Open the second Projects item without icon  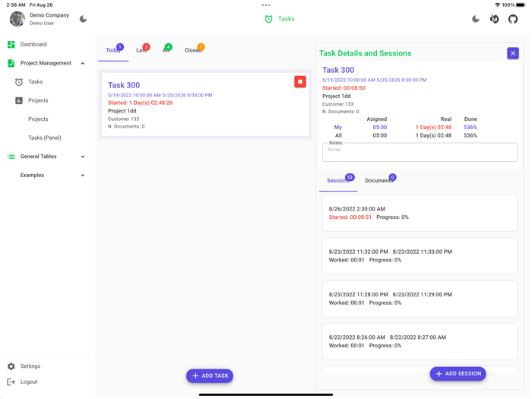click(x=38, y=119)
